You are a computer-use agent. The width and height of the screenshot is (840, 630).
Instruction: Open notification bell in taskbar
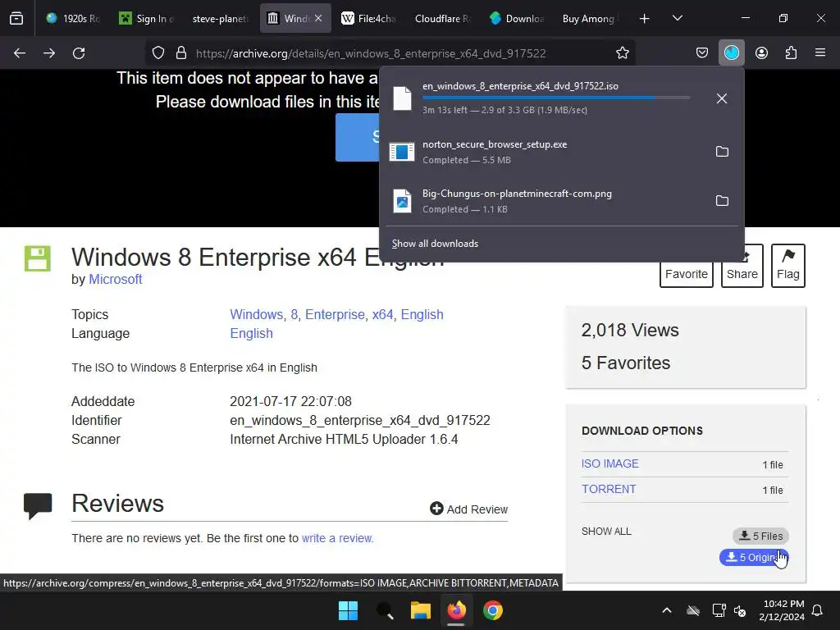(818, 610)
